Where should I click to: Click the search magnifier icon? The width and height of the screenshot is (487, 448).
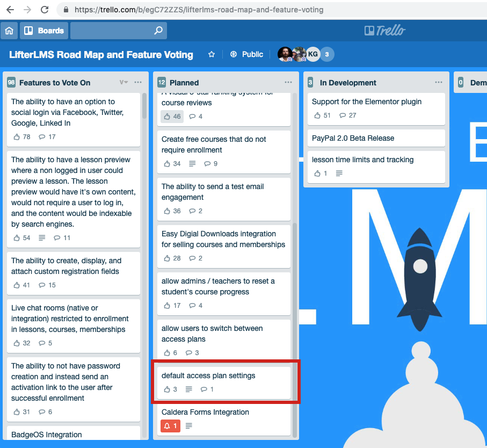(158, 31)
